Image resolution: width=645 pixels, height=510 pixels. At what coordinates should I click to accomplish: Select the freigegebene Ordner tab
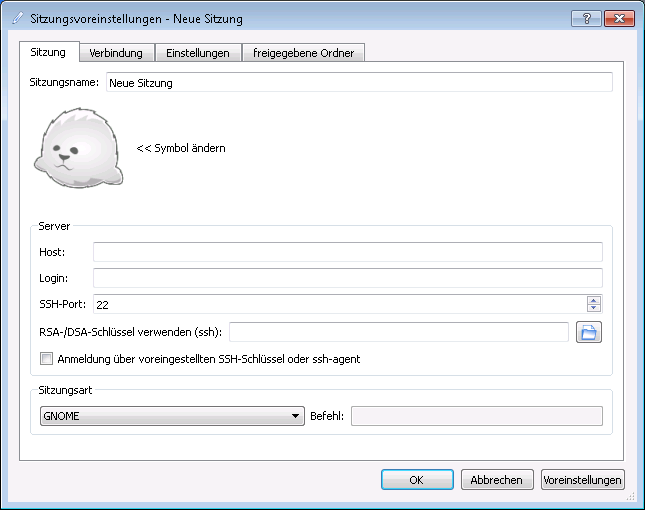(303, 53)
